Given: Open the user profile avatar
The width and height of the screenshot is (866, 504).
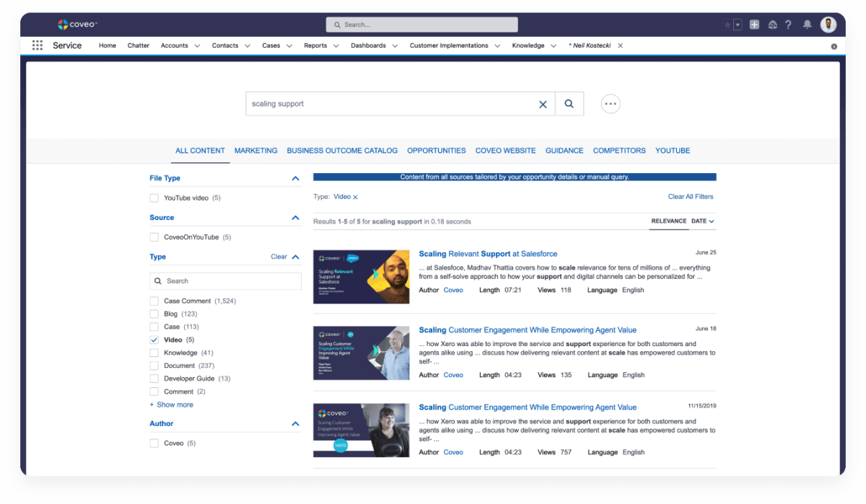Looking at the screenshot, I should pos(828,25).
